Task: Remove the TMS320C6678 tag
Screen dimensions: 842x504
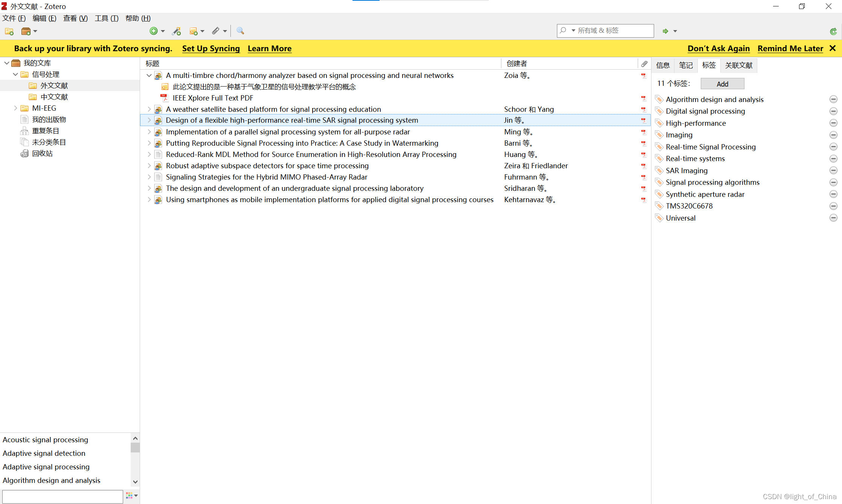Action: 833,206
